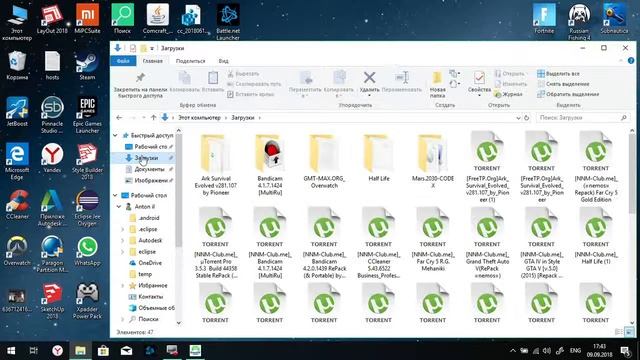Launch SketchUp 2018 from the desktop
The width and height of the screenshot is (640, 360).
tap(52, 301)
